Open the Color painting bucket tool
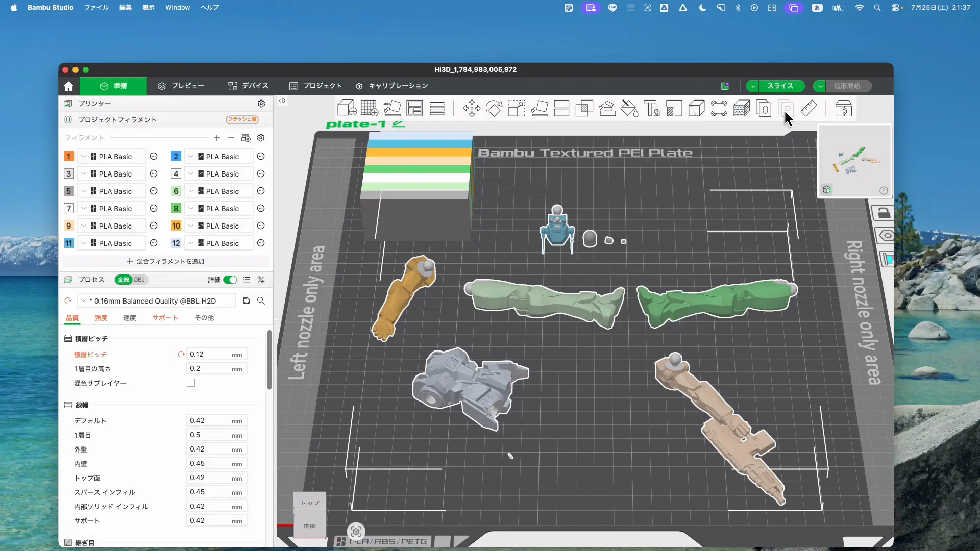980x551 pixels. point(629,108)
